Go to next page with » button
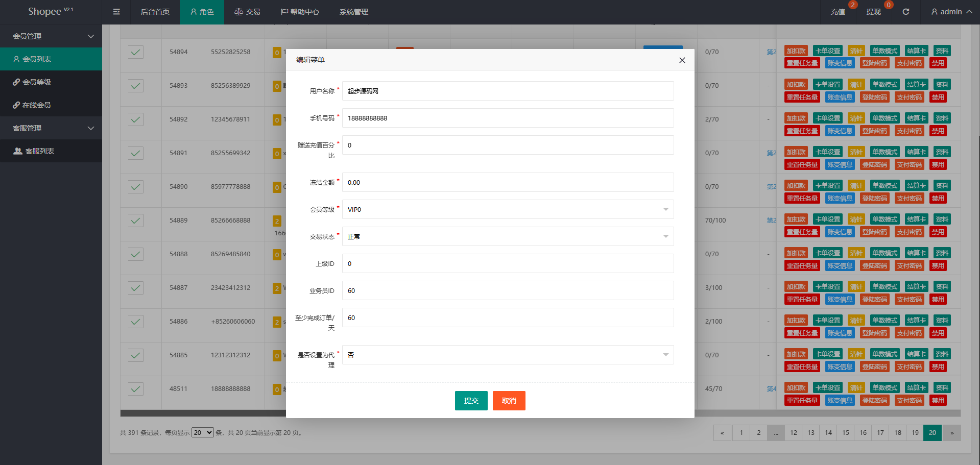Image resolution: width=980 pixels, height=465 pixels. [952, 433]
